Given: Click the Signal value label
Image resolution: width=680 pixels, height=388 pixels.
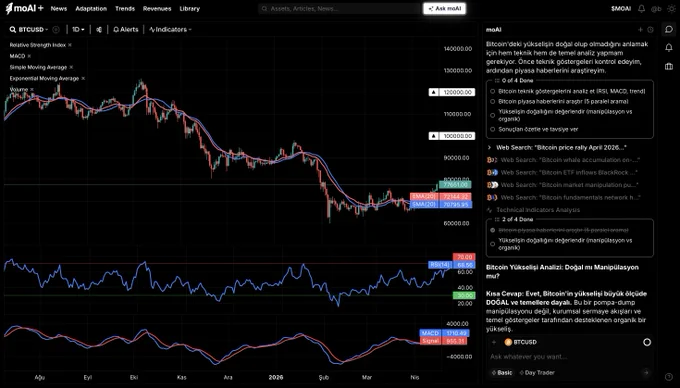Looking at the screenshot, I should 445,341.
